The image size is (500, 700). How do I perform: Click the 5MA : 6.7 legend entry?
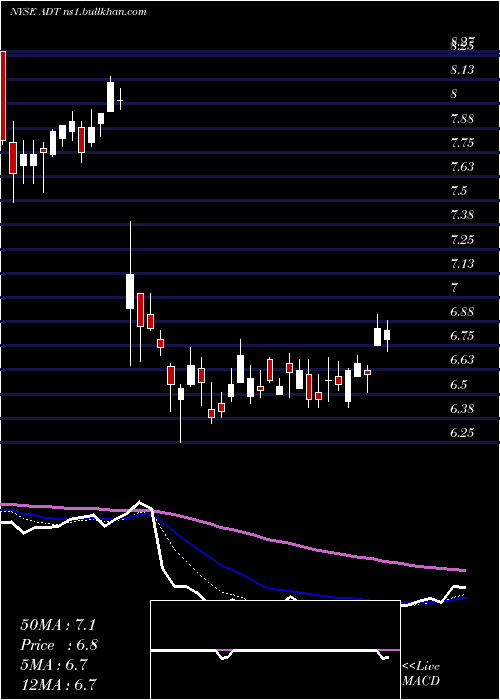[55, 665]
